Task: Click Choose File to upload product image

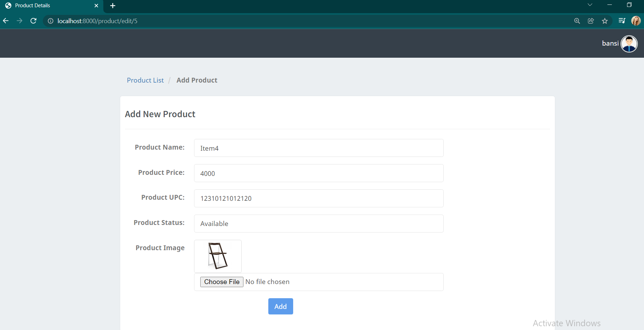Action: pos(221,282)
